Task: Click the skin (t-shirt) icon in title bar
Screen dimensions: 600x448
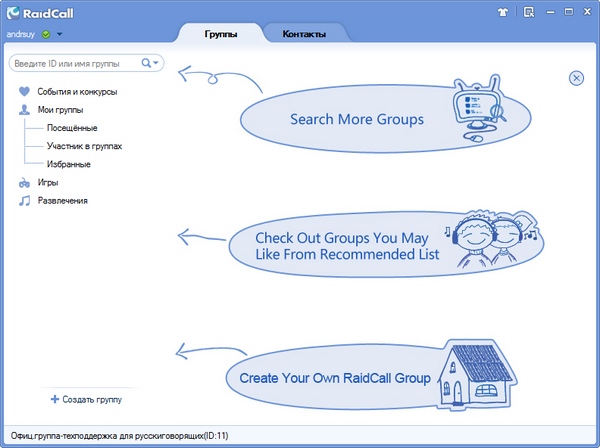Action: [504, 14]
